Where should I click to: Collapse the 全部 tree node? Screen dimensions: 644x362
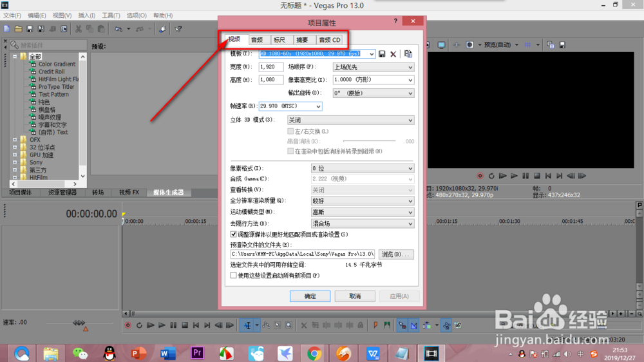[x=15, y=56]
